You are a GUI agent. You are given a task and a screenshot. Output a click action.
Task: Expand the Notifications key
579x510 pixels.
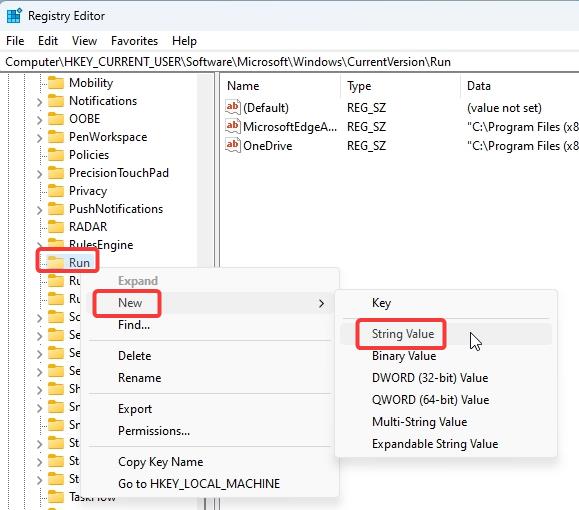coord(40,102)
